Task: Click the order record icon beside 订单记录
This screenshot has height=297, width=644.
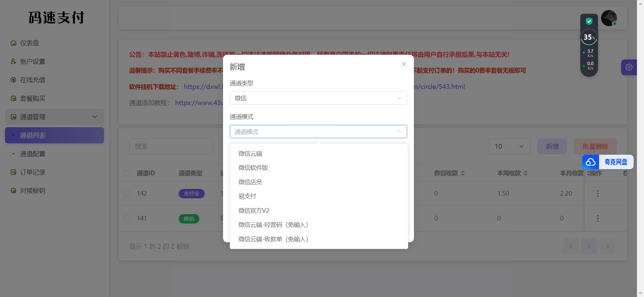Action: pyautogui.click(x=13, y=172)
